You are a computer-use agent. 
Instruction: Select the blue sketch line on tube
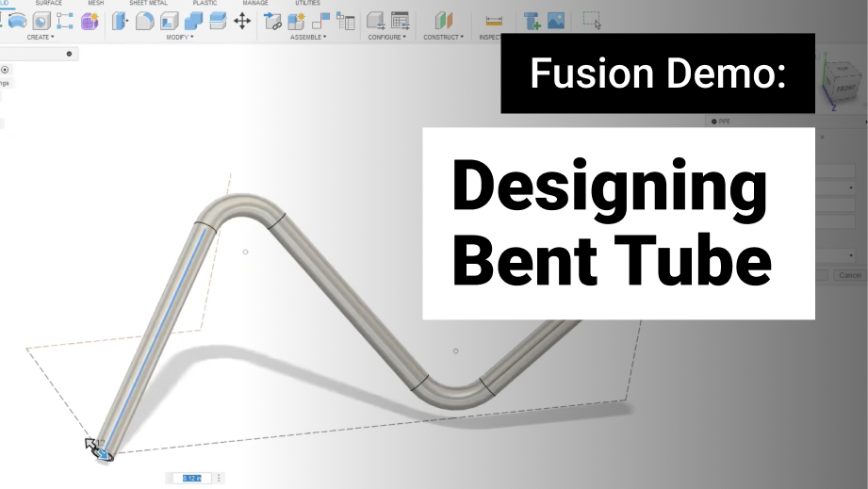156,339
